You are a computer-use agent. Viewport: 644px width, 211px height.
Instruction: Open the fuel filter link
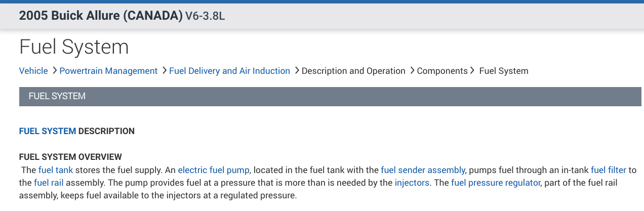(x=609, y=170)
